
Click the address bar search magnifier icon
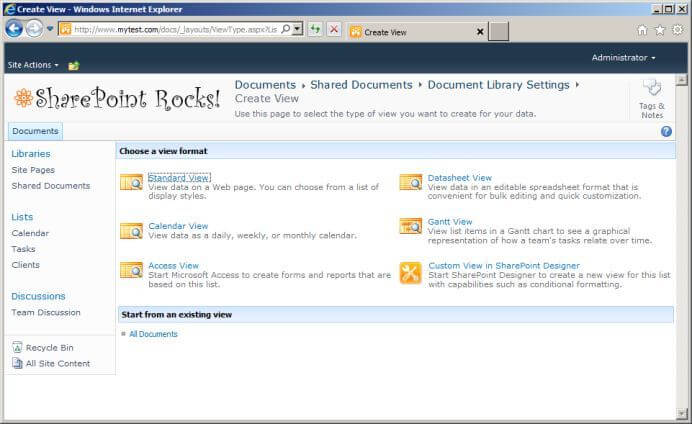[x=286, y=29]
